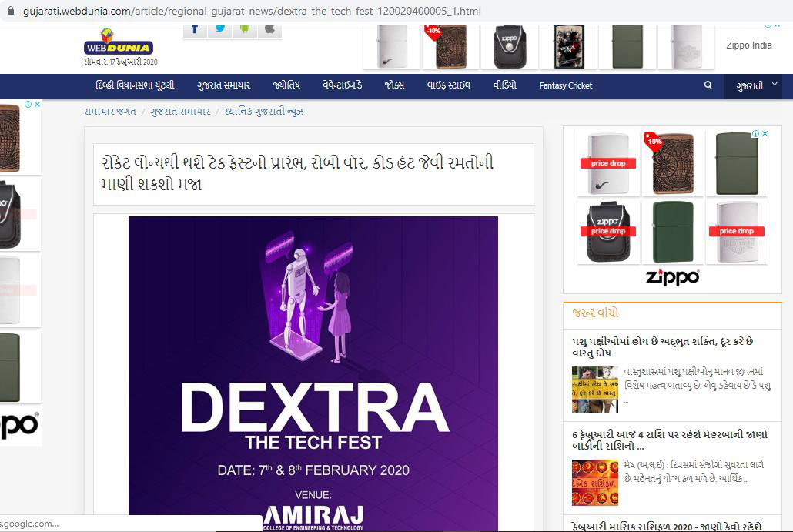Click article headline રોકેટ લોન્ચથી થશે
Viewport: 793px width, 532px height.
297,173
